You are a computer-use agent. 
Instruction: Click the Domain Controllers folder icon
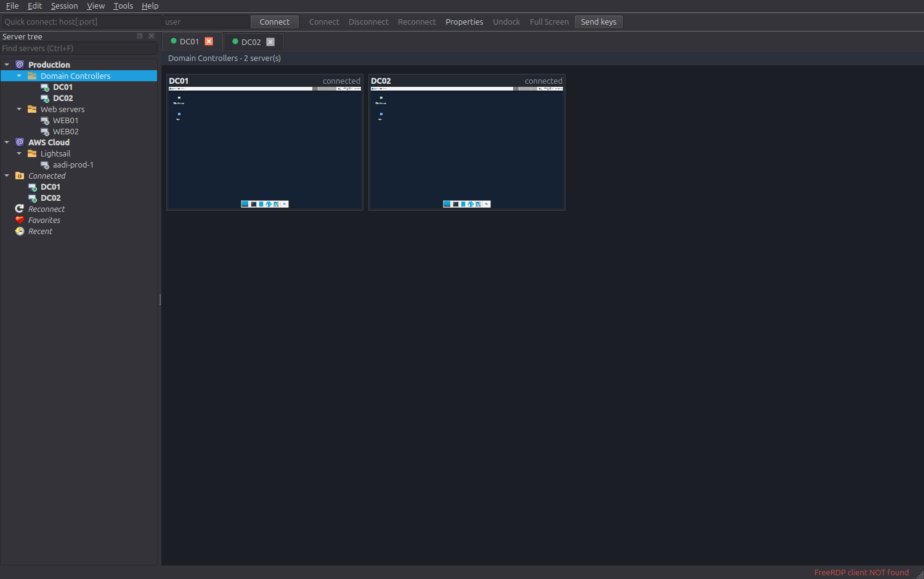click(x=32, y=76)
